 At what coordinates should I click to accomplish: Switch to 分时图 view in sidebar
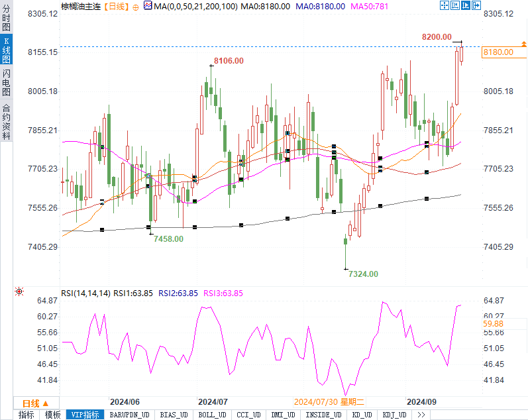pyautogui.click(x=6, y=17)
